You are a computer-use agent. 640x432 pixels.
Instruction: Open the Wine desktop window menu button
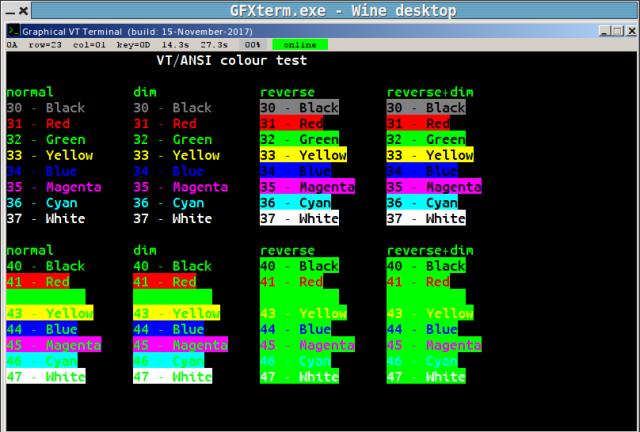10,10
